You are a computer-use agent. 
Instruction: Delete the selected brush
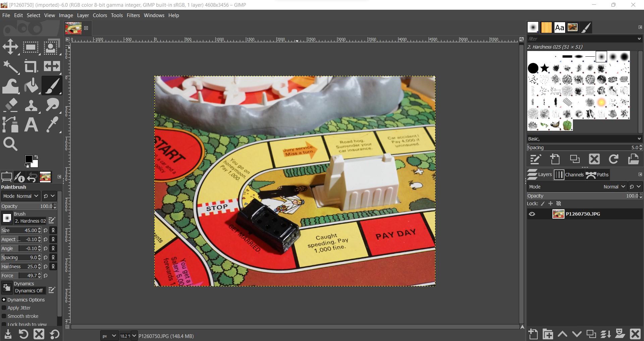(x=594, y=159)
